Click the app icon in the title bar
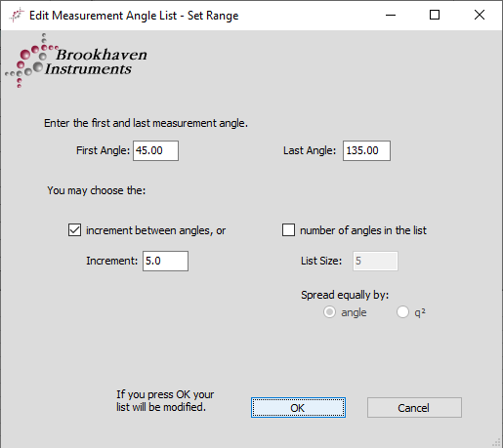 [x=17, y=15]
